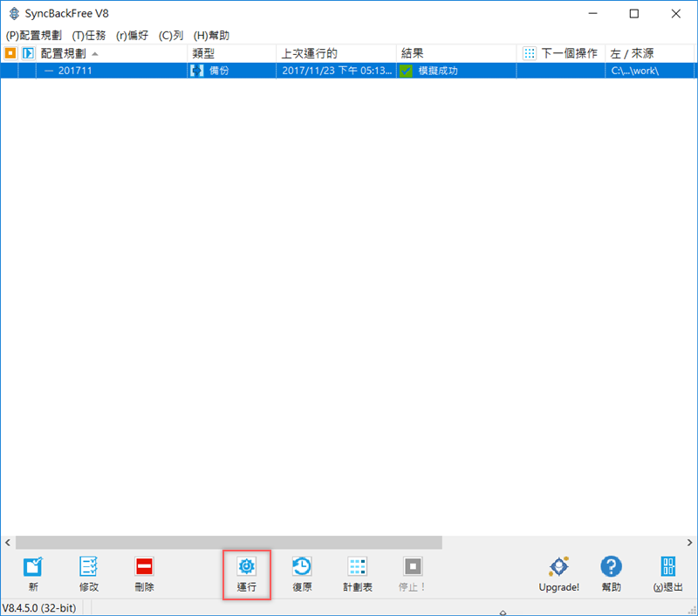Open the 復原 restore tool
The image size is (698, 616).
coord(302,574)
